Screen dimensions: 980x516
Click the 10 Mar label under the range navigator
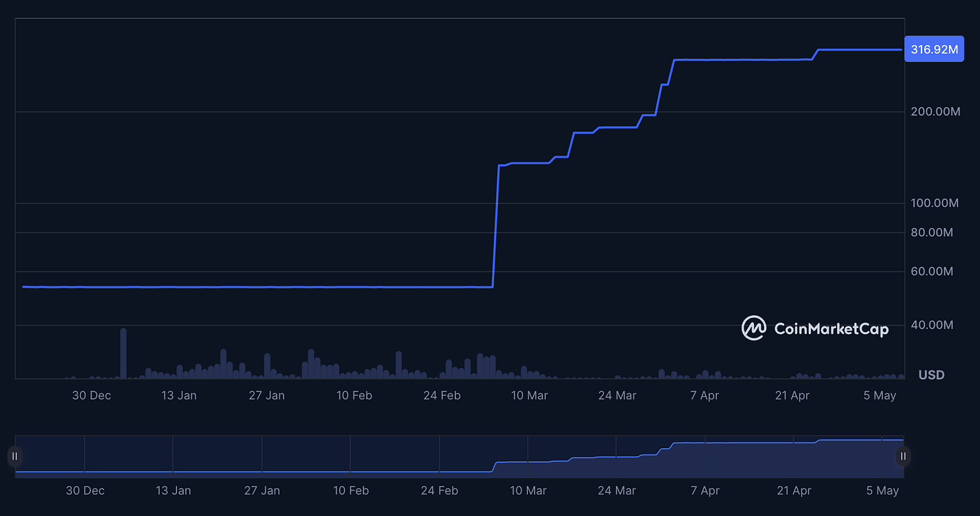click(528, 490)
